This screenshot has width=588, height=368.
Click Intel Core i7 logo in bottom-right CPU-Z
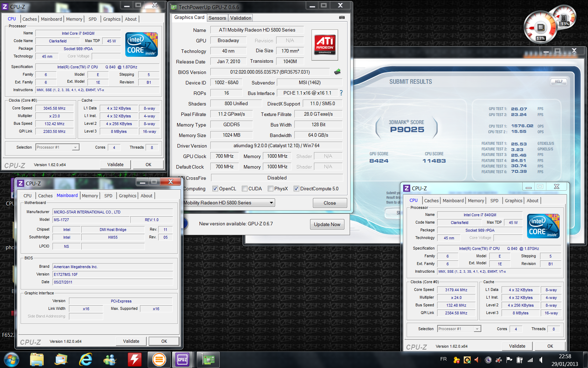point(543,226)
